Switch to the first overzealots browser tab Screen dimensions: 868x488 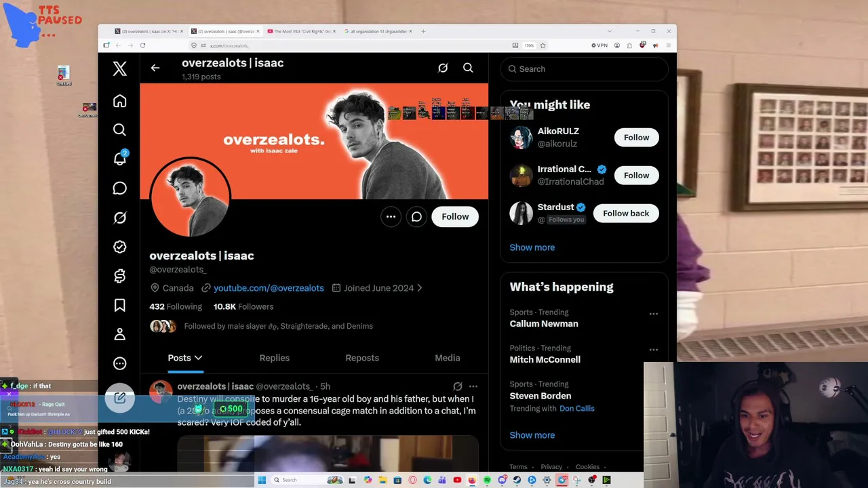[x=149, y=31]
